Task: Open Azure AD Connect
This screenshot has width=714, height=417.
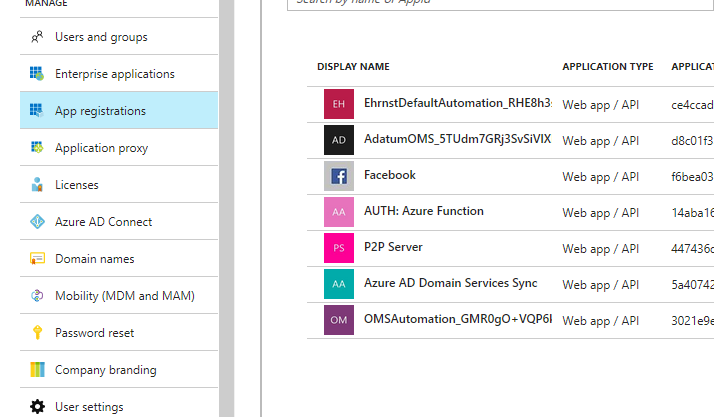Action: [119, 221]
